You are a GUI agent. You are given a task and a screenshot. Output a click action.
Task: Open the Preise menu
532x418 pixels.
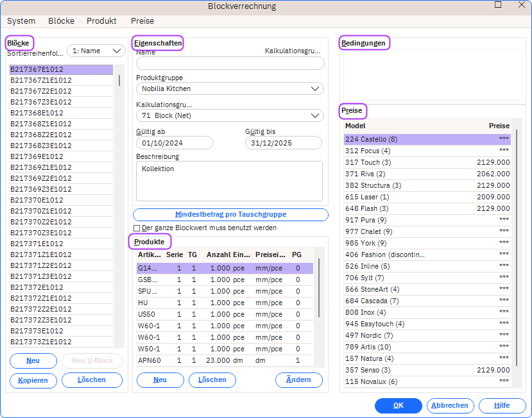[x=142, y=21]
